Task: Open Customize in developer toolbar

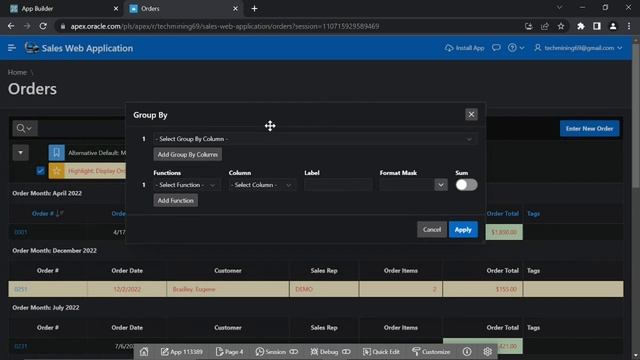Action: tap(431, 351)
